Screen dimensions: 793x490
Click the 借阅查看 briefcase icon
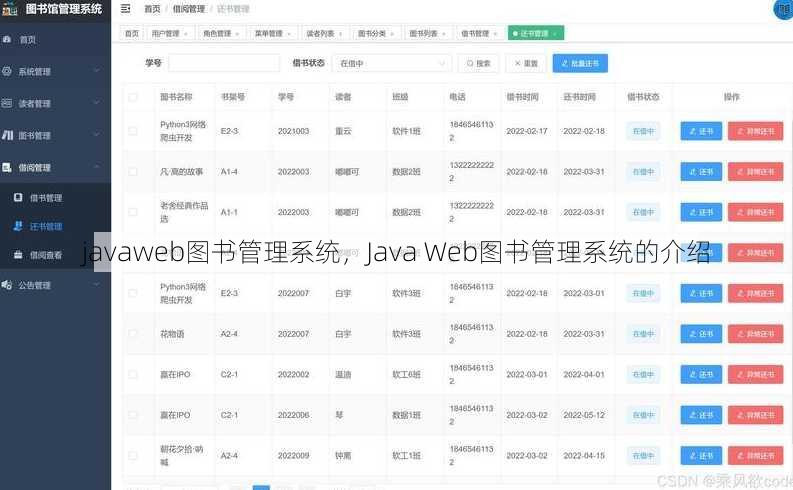pos(18,255)
